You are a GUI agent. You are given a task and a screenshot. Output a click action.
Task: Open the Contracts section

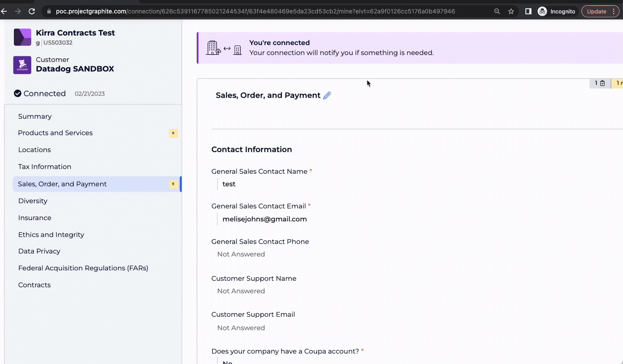pyautogui.click(x=34, y=285)
